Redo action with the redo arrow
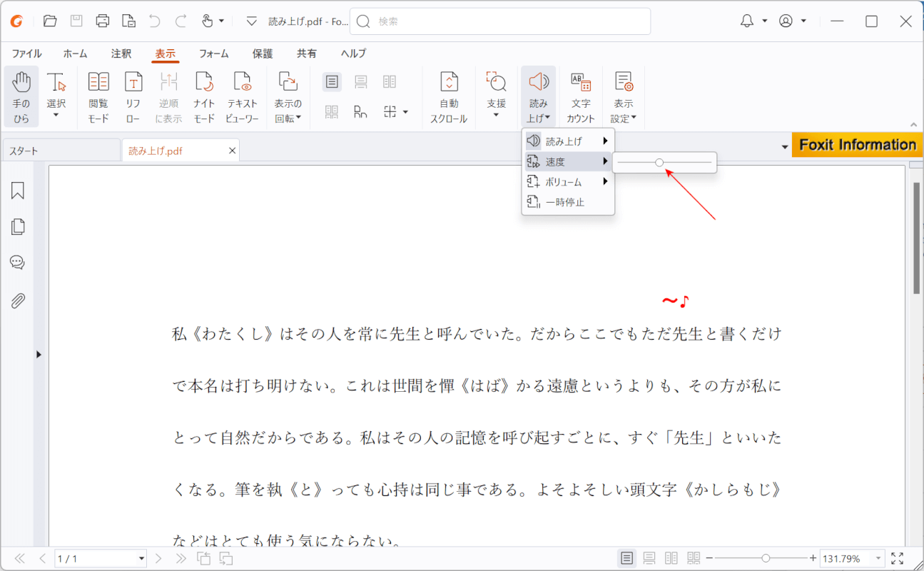This screenshot has width=924, height=571. click(181, 21)
